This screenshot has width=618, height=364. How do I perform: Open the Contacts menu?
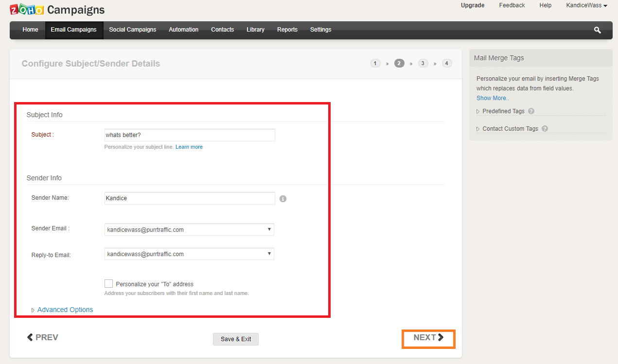tap(223, 30)
